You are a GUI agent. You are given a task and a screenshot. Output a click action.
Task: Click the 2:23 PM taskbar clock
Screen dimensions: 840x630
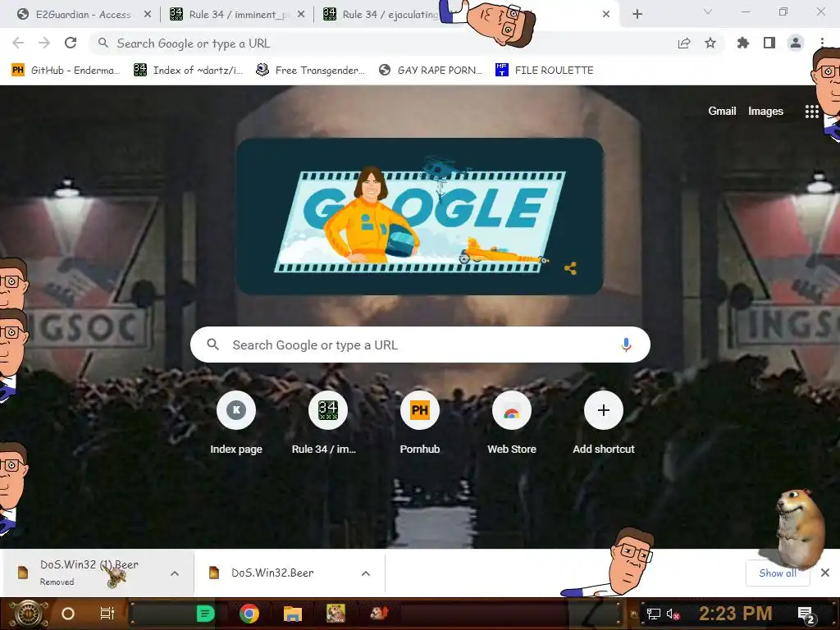point(735,614)
